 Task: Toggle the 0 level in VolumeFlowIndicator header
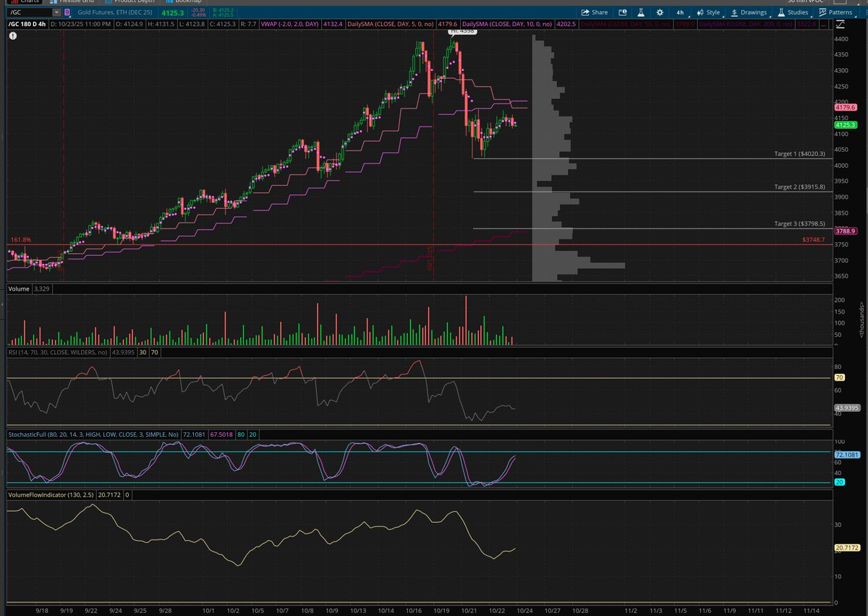(126, 496)
